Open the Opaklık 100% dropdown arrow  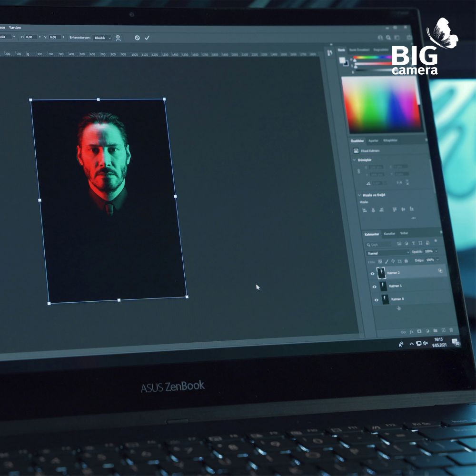tap(436, 251)
